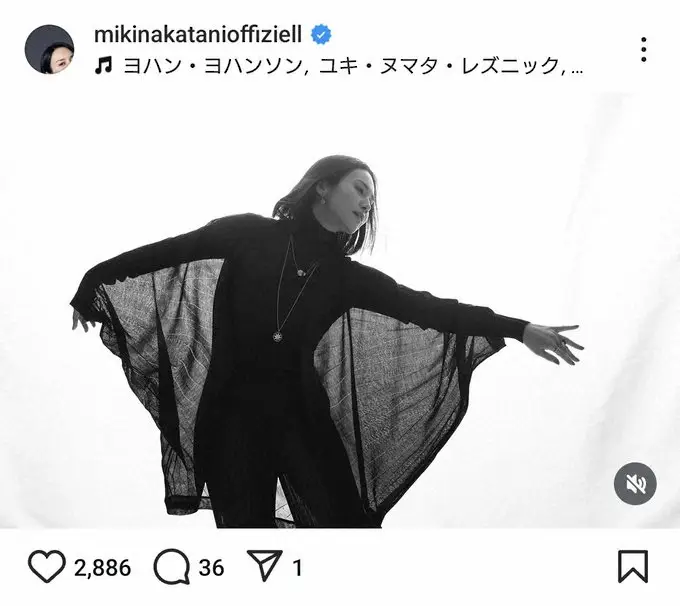Viewport: 680px width, 606px height.
Task: Select the ユキ・ヌマタ・レズニック artist name
Action: pos(439,66)
